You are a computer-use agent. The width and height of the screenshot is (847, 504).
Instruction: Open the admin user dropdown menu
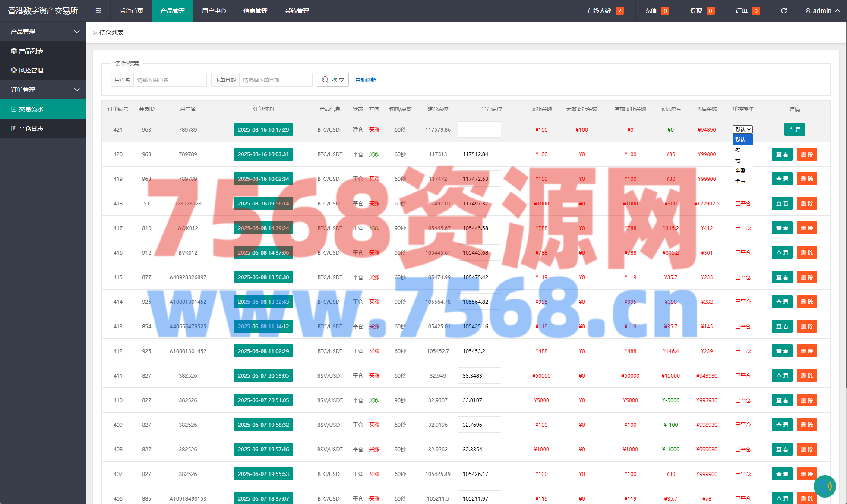pos(822,11)
